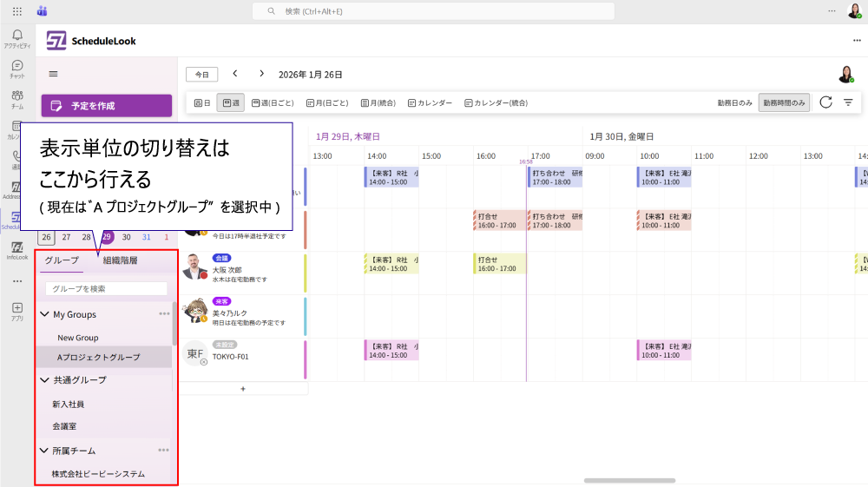Toggle 勤務時間のみ display filter
868x487 pixels.
pos(784,102)
